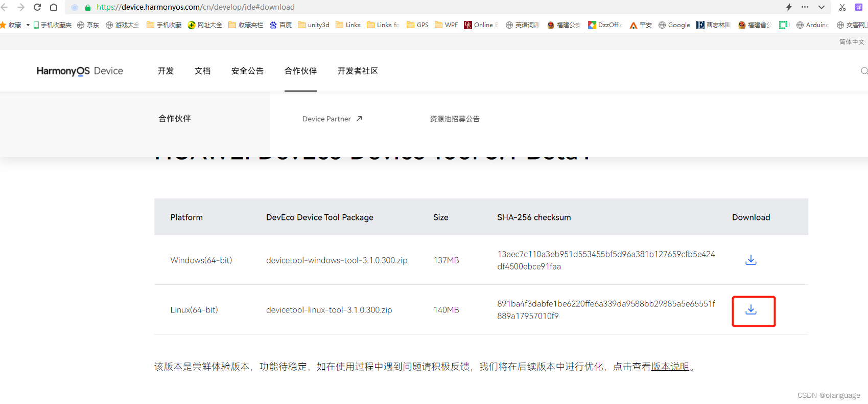Open the GPS bookmark folder
This screenshot has width=868, height=404.
pos(417,25)
